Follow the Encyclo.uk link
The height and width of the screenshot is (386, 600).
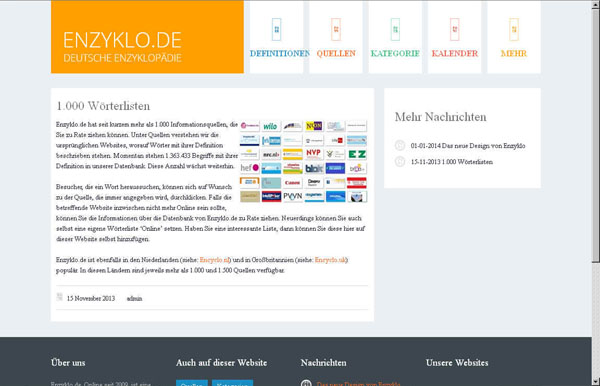click(x=330, y=260)
